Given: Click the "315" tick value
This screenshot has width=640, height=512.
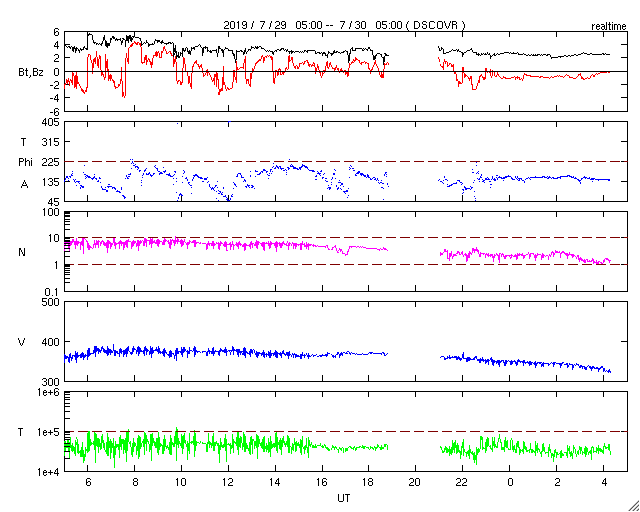Looking at the screenshot, I should click(x=51, y=142).
